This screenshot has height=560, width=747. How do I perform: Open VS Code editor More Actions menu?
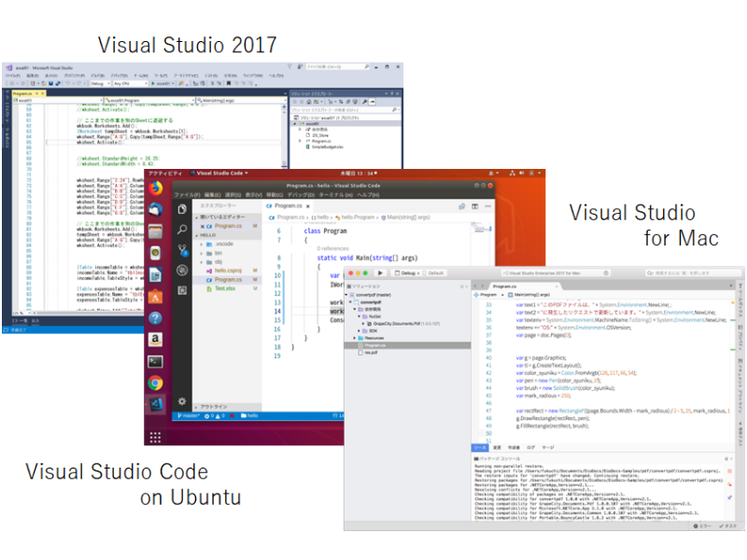click(x=487, y=206)
